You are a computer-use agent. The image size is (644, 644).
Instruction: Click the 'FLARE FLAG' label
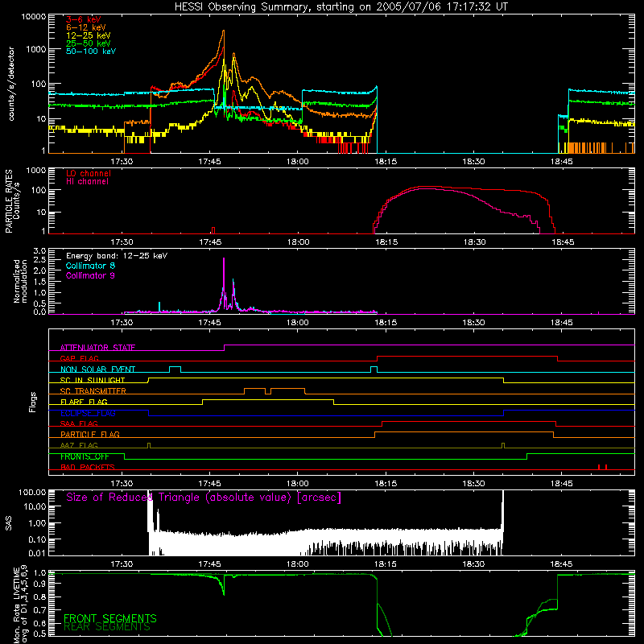(84, 402)
